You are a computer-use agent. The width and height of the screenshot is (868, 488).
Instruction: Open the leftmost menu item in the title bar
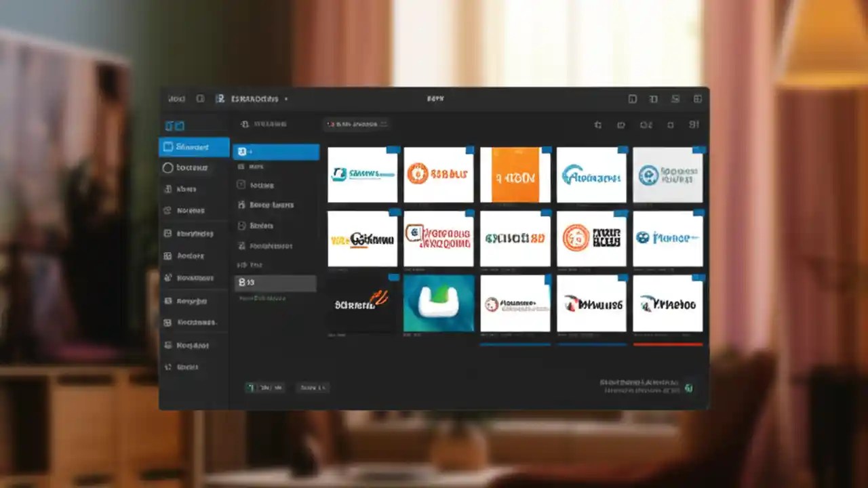pyautogui.click(x=175, y=98)
